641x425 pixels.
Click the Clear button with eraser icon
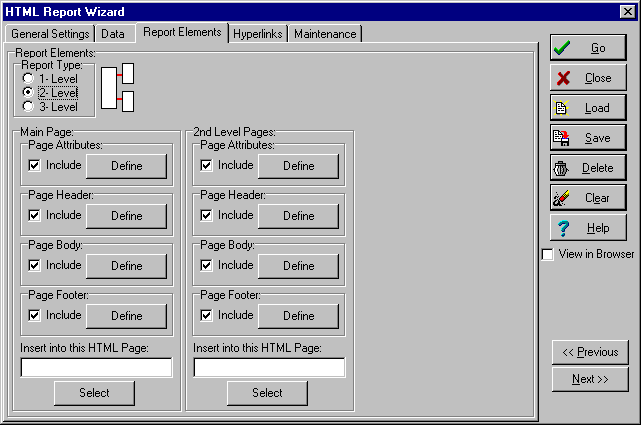588,198
